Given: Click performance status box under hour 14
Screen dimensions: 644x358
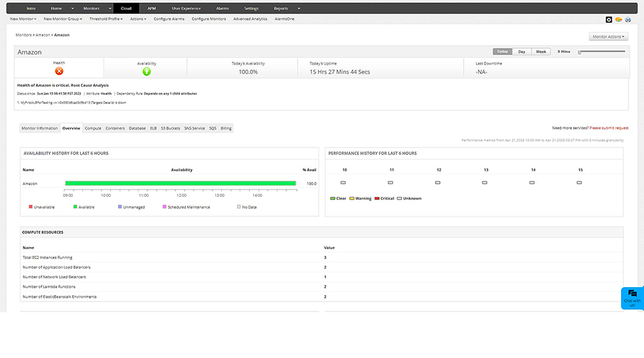Looking at the screenshot, I should pyautogui.click(x=532, y=183).
